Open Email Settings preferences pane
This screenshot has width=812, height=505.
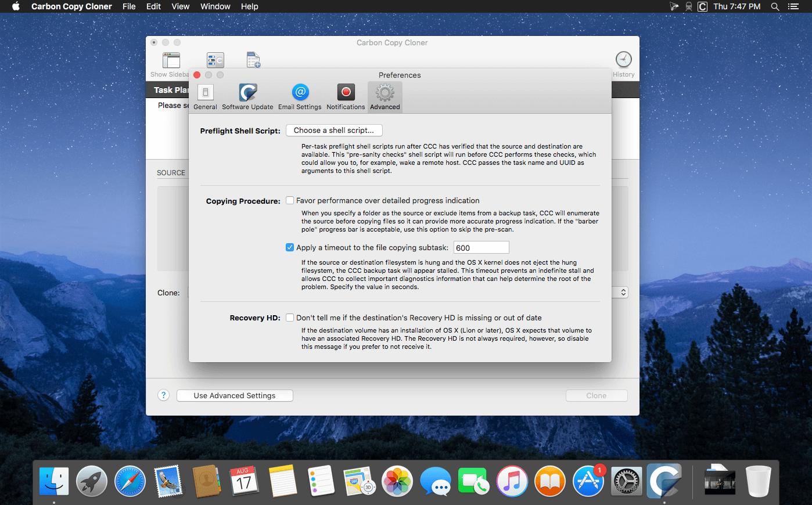(300, 96)
